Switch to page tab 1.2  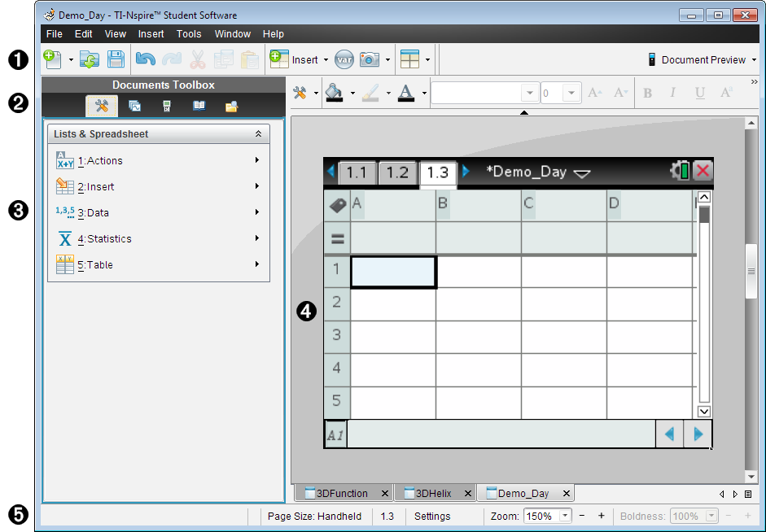coord(397,172)
